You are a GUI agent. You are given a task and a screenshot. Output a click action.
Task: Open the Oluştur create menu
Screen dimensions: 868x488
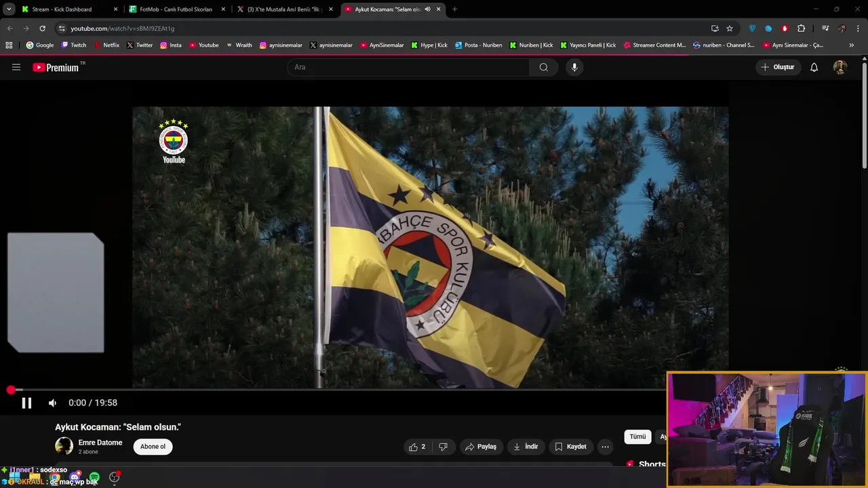(x=778, y=67)
